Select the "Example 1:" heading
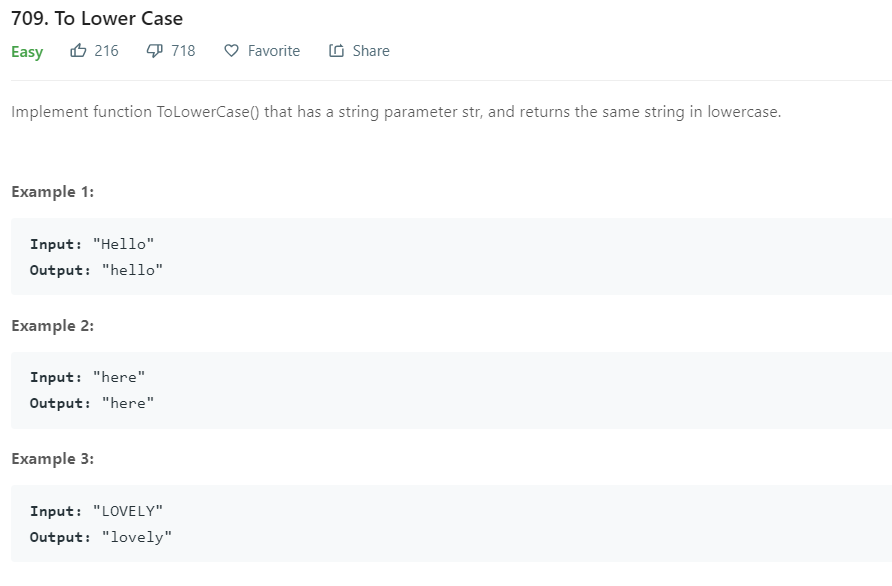 52,192
